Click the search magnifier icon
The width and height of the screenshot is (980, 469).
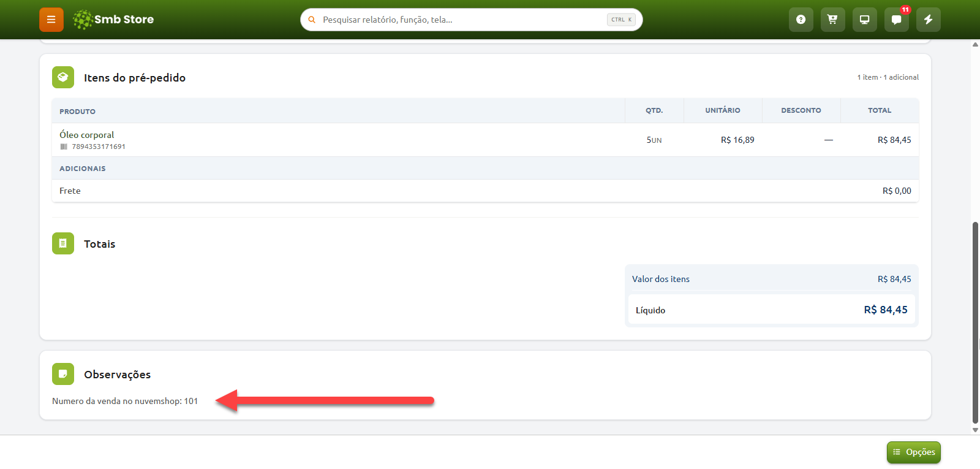click(x=312, y=20)
